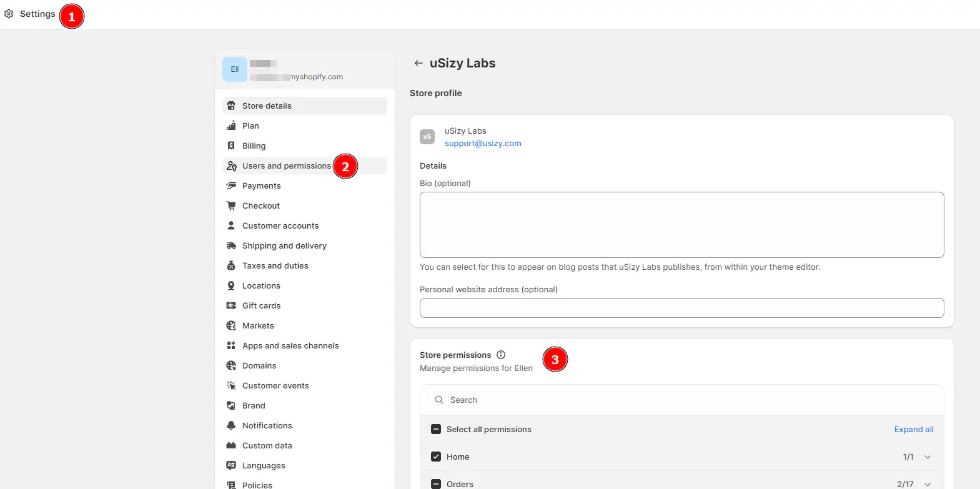Click the Settings gear icon

[x=9, y=14]
